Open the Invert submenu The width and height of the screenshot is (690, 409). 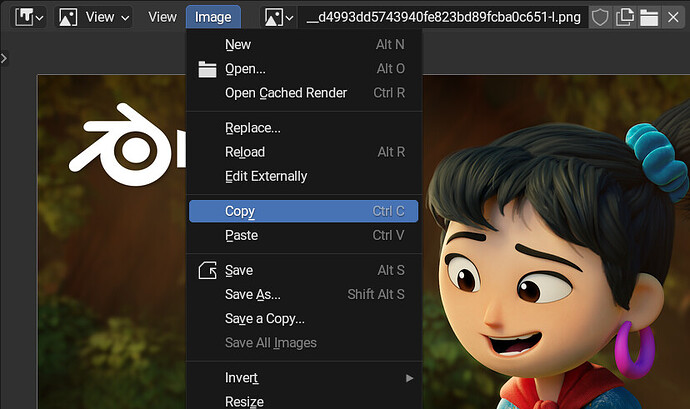pos(303,378)
